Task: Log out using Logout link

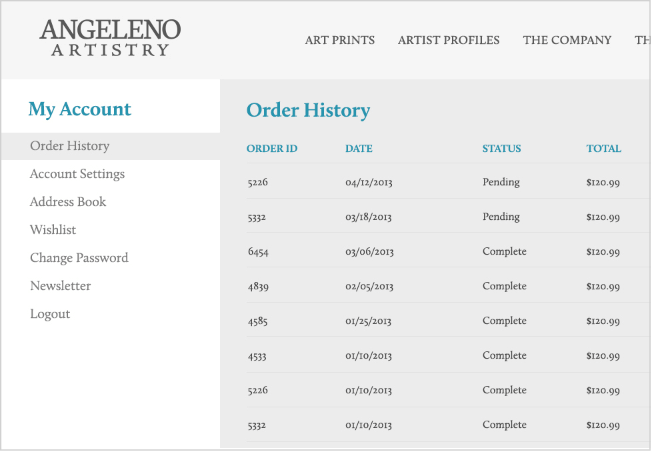Action: [x=50, y=314]
